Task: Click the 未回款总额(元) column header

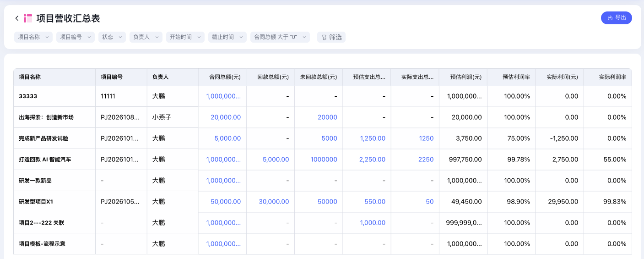Action: coord(319,77)
